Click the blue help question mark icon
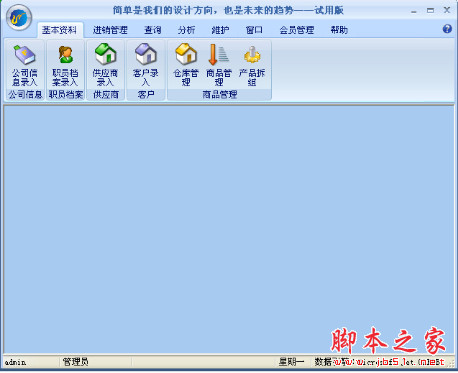The width and height of the screenshot is (458, 373). click(447, 29)
